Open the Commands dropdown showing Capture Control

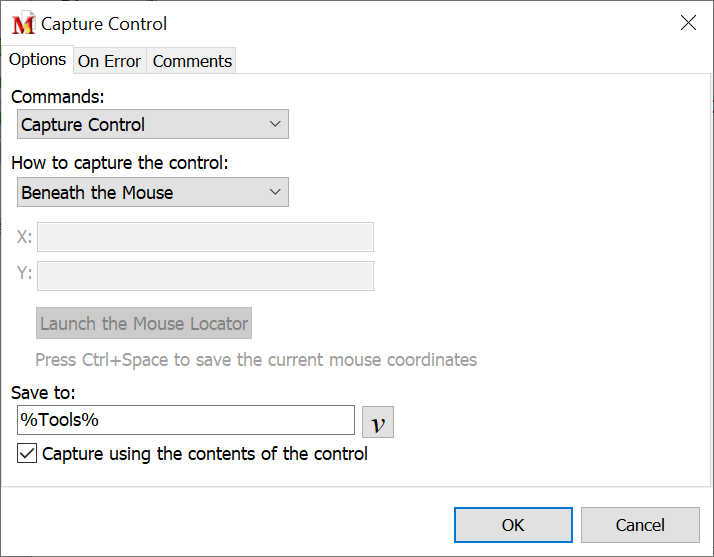click(x=153, y=125)
